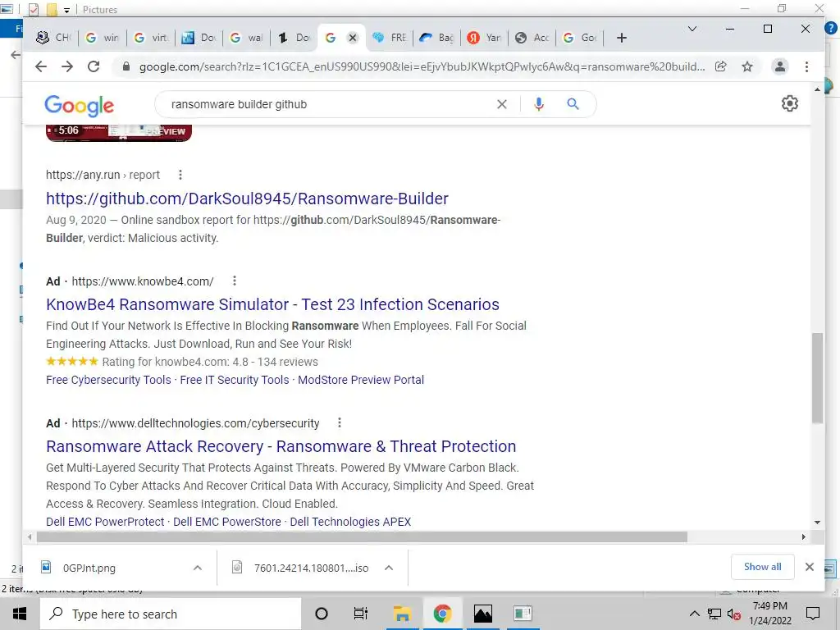This screenshot has height=630, width=840.
Task: Click the horizontal scrollbar thumb
Action: tap(362, 536)
